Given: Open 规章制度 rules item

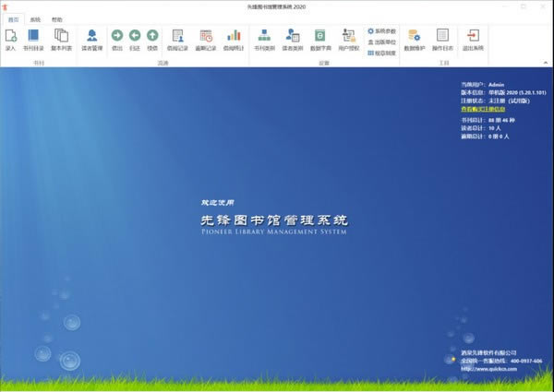Looking at the screenshot, I should 381,53.
